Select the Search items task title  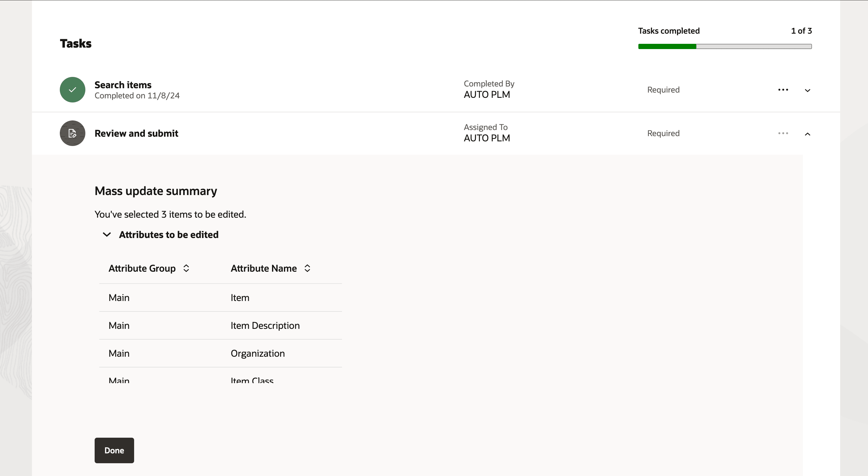click(x=123, y=85)
